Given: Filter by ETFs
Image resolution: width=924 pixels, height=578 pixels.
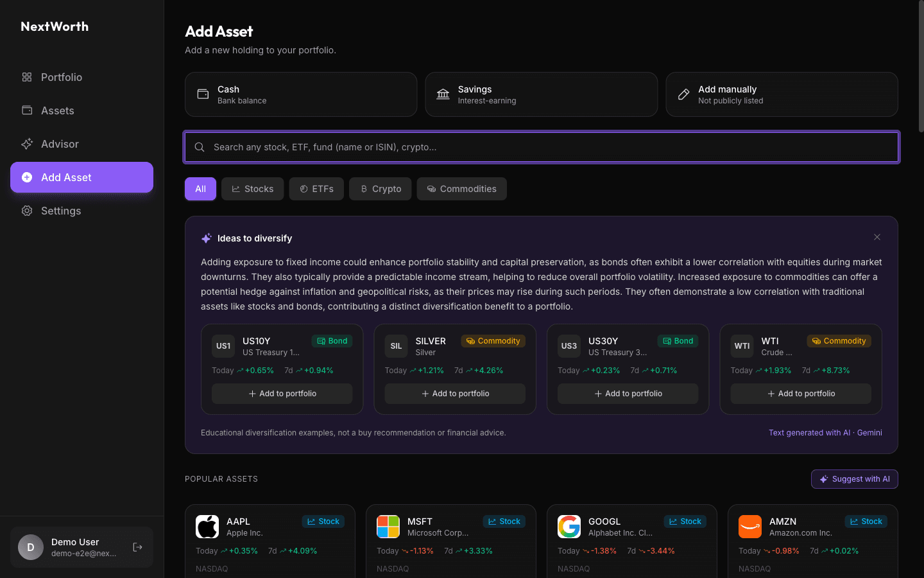Looking at the screenshot, I should click(316, 189).
